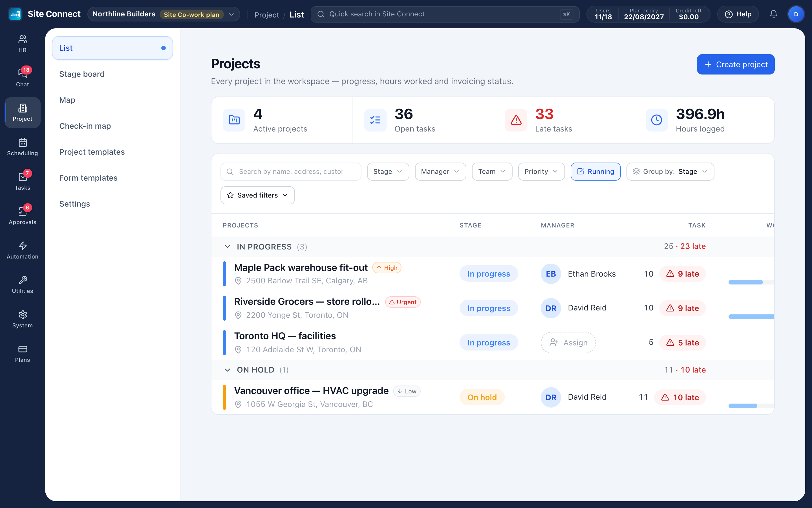Open the HR section in sidebar
This screenshot has width=812, height=508.
click(x=23, y=44)
